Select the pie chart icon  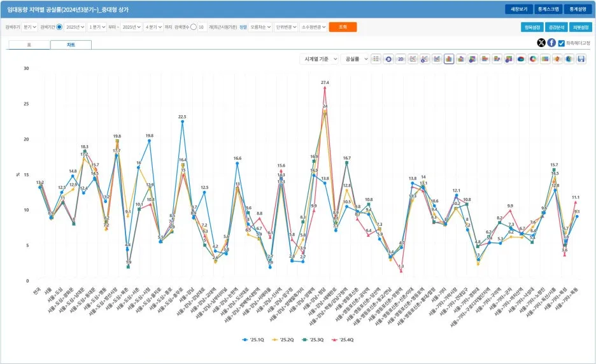point(521,59)
